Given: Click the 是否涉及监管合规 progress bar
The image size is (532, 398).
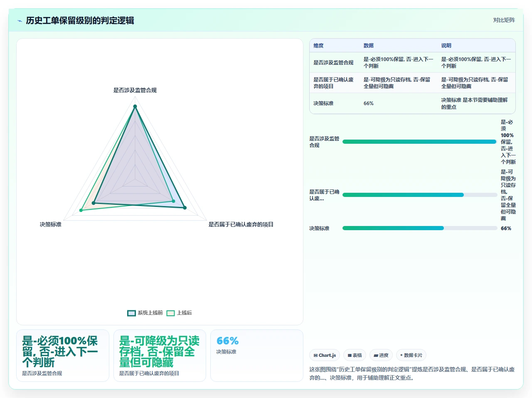Looking at the screenshot, I should coord(420,142).
